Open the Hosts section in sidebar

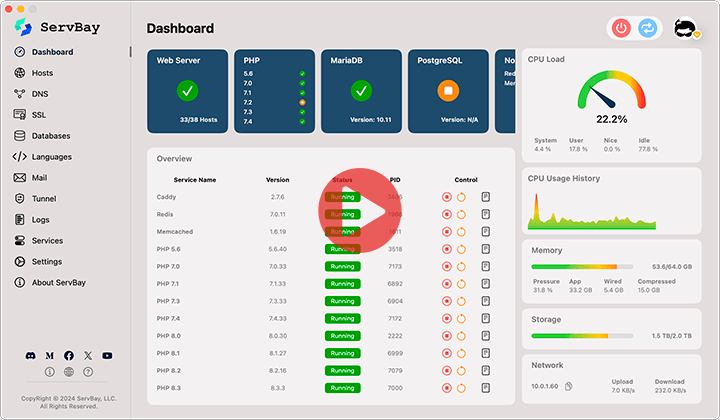point(42,73)
